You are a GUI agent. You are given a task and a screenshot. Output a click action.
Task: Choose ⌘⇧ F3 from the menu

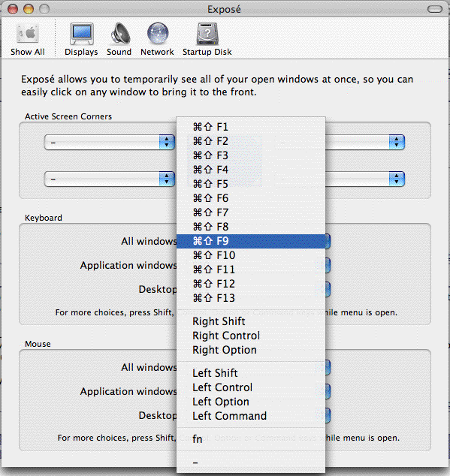(x=251, y=155)
